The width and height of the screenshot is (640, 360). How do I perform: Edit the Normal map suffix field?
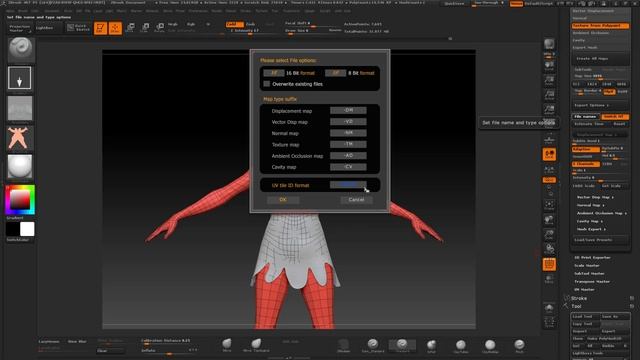coord(348,133)
